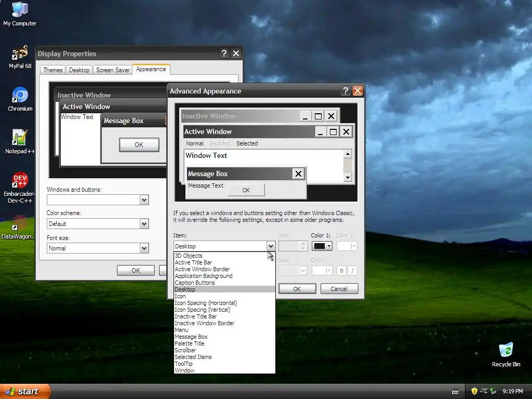The image size is (532, 399).
Task: Switch to the Desktop tab
Action: click(x=79, y=70)
